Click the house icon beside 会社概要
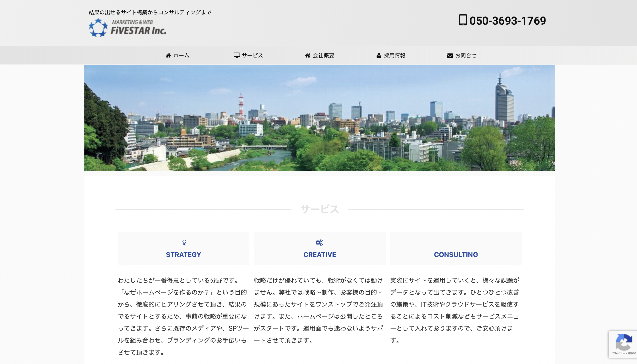This screenshot has height=364, width=637. click(x=307, y=56)
